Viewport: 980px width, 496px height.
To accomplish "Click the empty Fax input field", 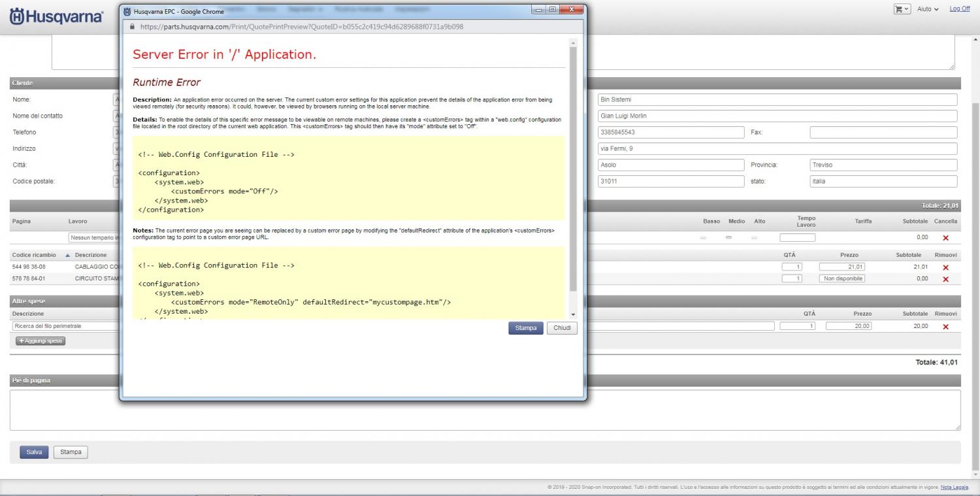I will click(x=884, y=132).
